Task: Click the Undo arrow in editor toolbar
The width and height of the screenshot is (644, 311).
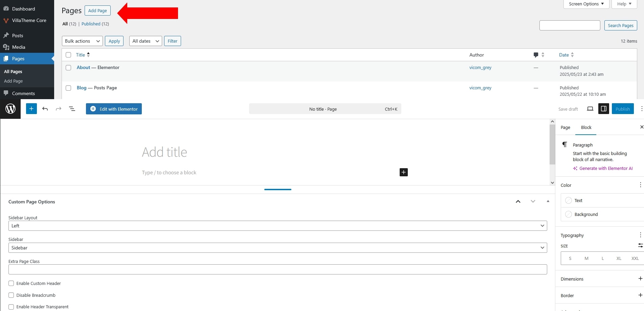Action: [x=45, y=109]
